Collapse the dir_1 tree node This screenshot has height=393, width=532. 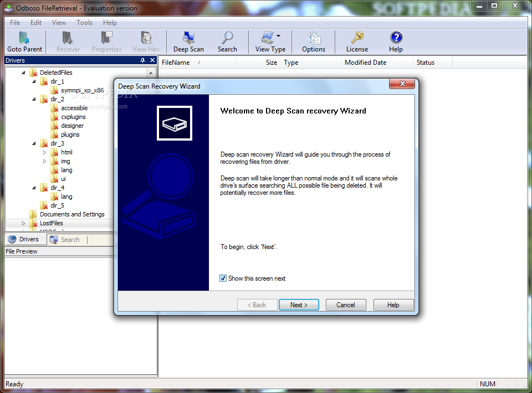point(34,81)
